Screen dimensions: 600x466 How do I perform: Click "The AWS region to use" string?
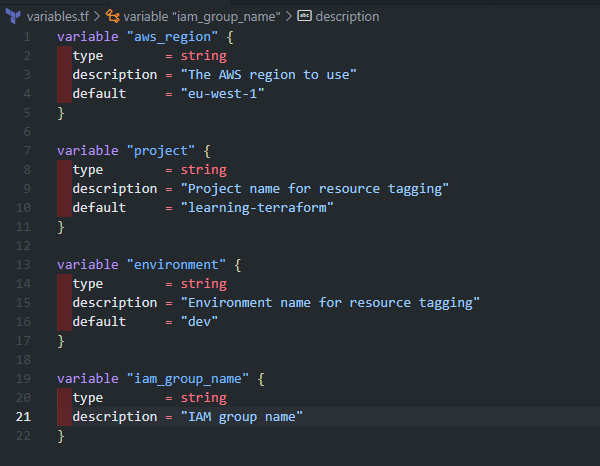[269, 75]
